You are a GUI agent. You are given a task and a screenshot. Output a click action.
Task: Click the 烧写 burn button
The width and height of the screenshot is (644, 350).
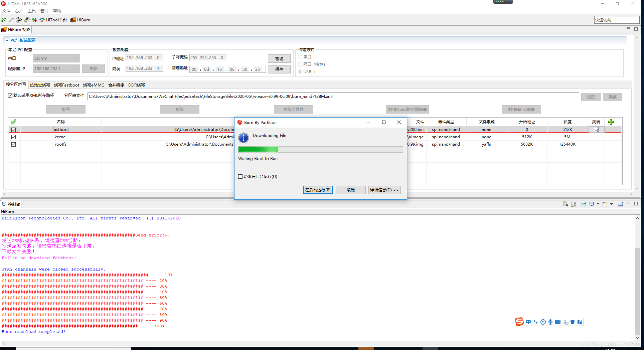(66, 109)
